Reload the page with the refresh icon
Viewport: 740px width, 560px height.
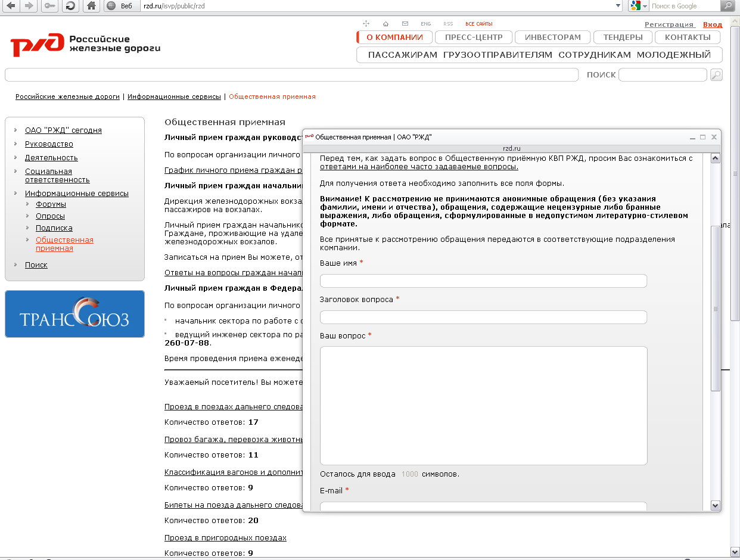tap(71, 6)
